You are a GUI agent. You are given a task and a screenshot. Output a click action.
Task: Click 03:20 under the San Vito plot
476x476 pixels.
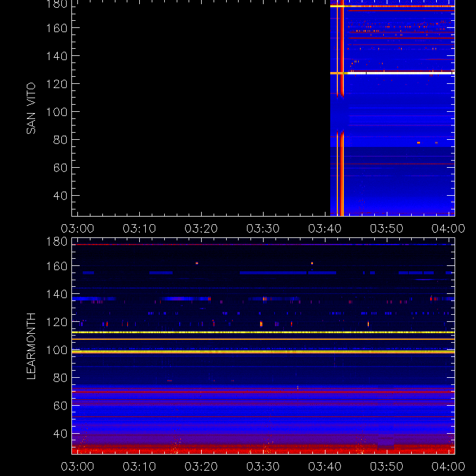[201, 228]
